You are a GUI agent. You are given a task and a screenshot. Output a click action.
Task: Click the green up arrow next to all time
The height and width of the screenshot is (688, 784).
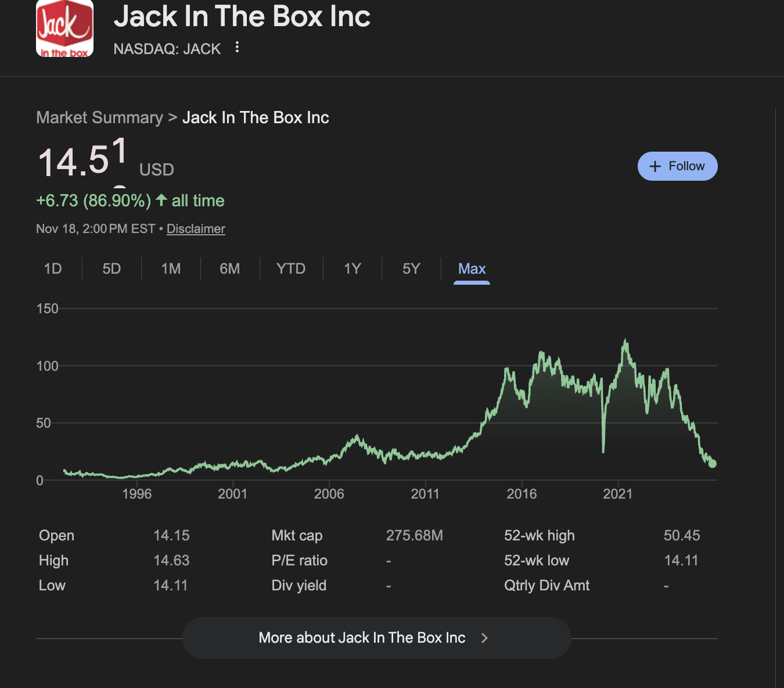point(161,200)
